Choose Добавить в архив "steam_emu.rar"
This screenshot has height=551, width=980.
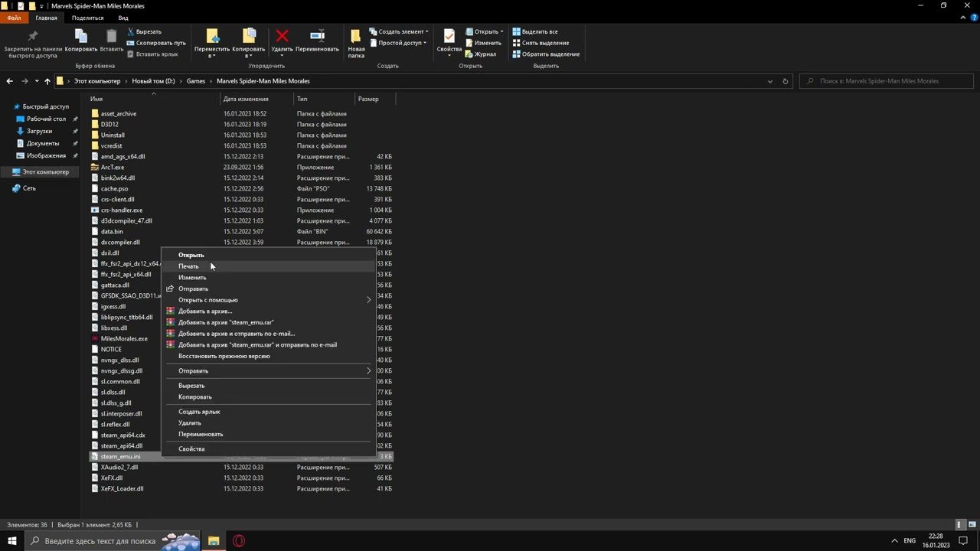[267, 322]
